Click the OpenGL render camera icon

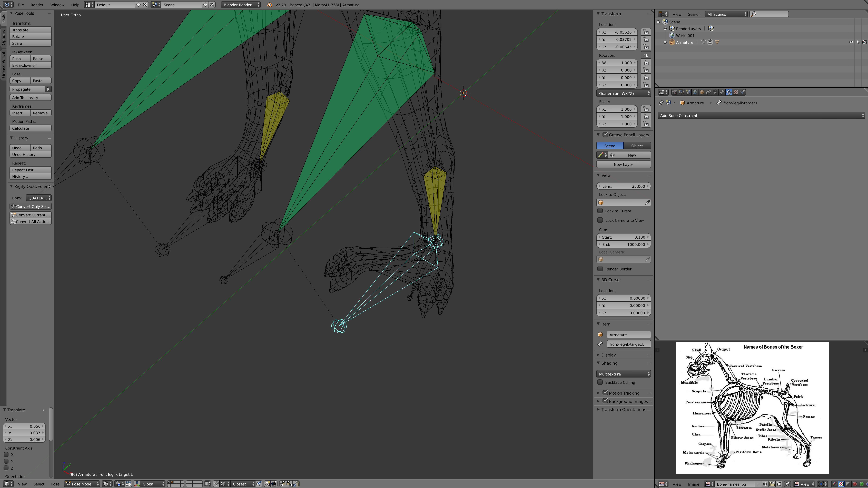[x=267, y=484]
